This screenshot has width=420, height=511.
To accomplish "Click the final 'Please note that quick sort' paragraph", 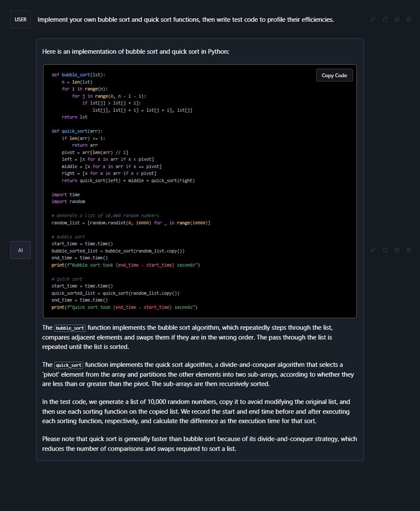I will [x=199, y=444].
